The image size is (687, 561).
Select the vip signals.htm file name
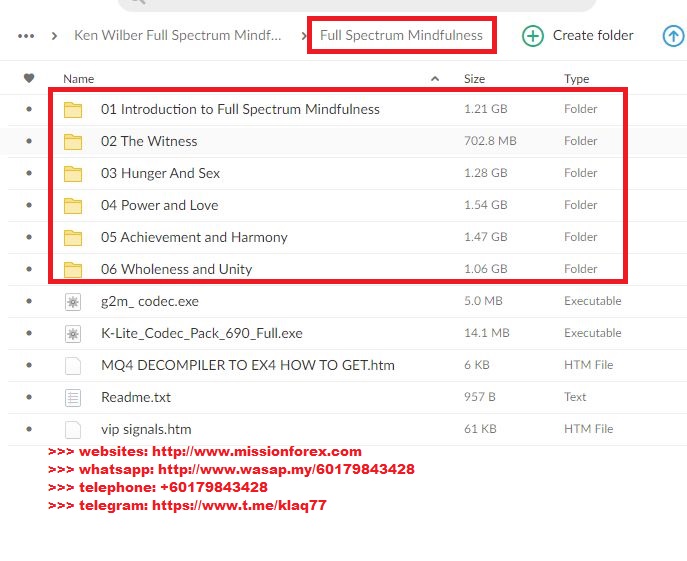coord(146,429)
